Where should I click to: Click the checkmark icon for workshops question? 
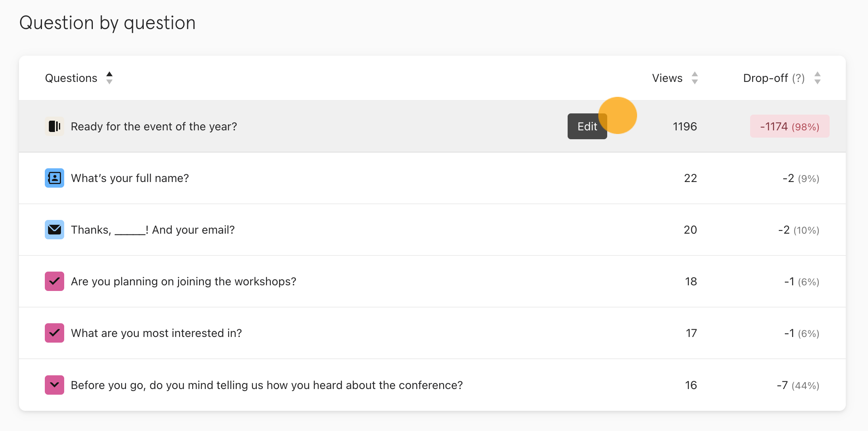click(55, 281)
